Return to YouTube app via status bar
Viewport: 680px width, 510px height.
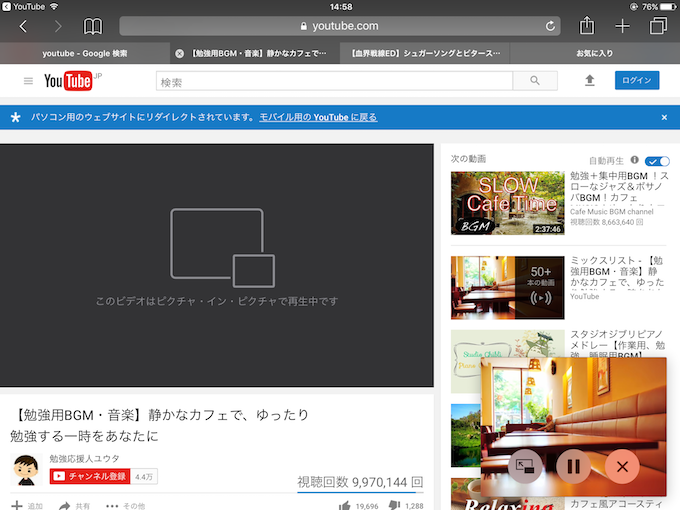coord(23,7)
